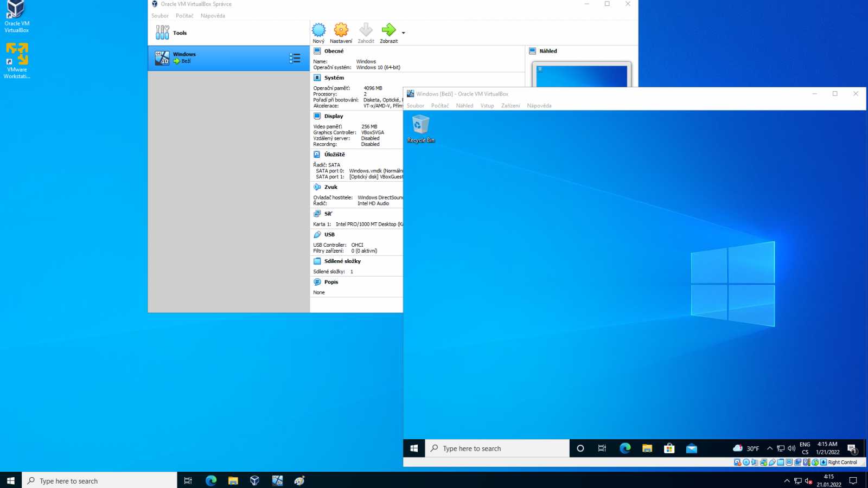Click the VM preview thumbnail under Náhled
The height and width of the screenshot is (488, 868).
[581, 75]
